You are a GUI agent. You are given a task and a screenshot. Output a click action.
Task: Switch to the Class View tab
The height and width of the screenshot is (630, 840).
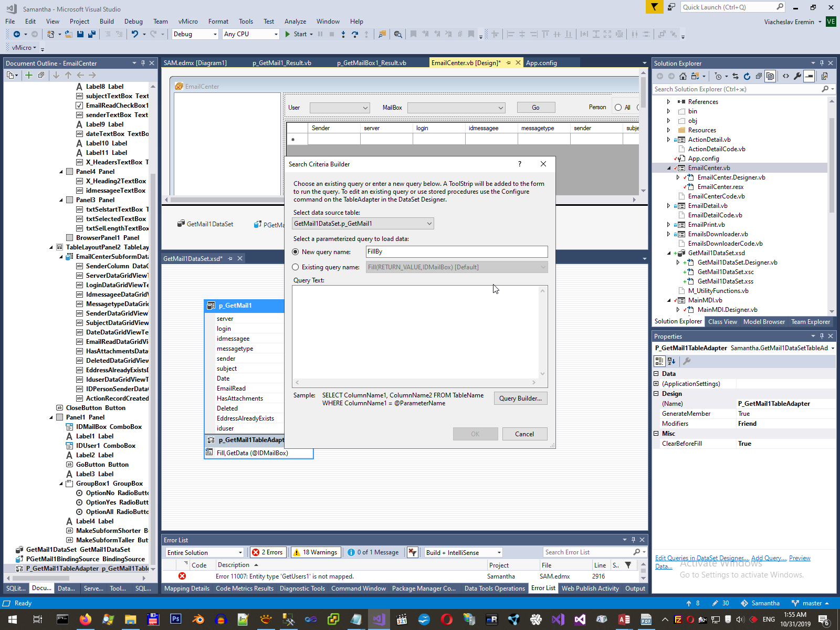[722, 322]
